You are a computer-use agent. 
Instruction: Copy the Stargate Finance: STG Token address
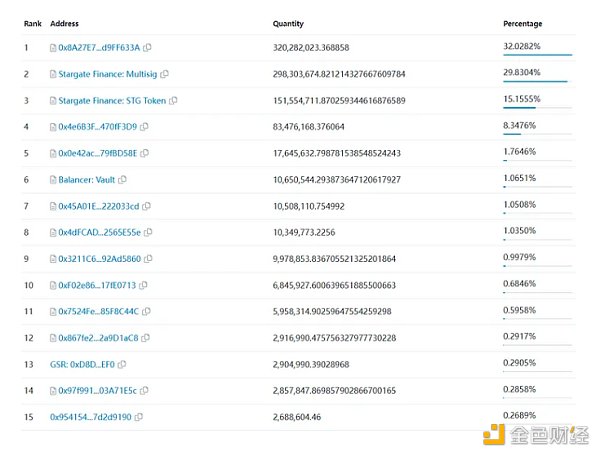[x=173, y=101]
